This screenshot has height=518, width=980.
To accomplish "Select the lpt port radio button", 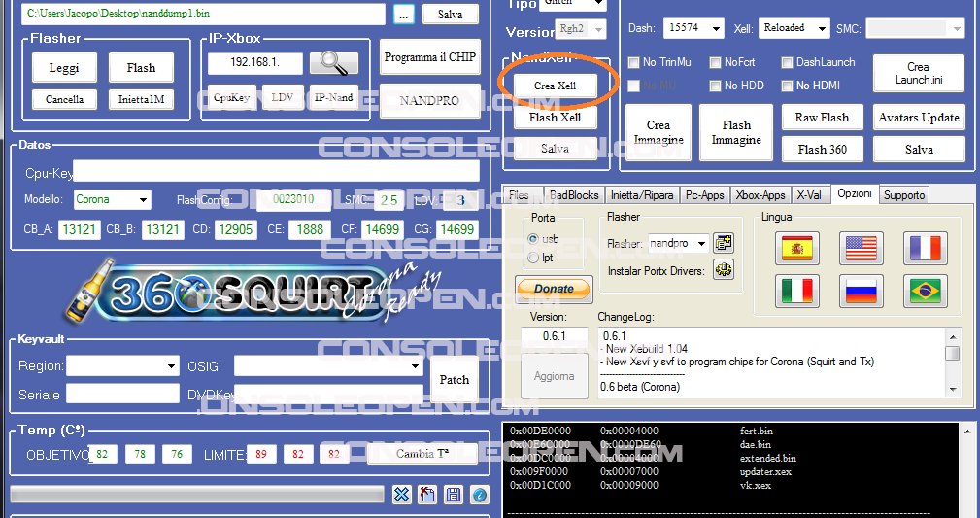I will pyautogui.click(x=533, y=258).
